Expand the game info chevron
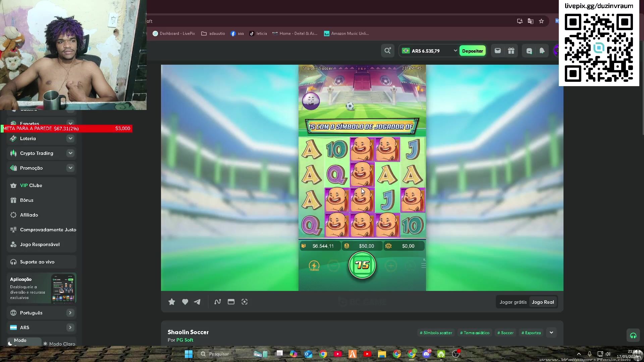This screenshot has height=362, width=644. [551, 333]
